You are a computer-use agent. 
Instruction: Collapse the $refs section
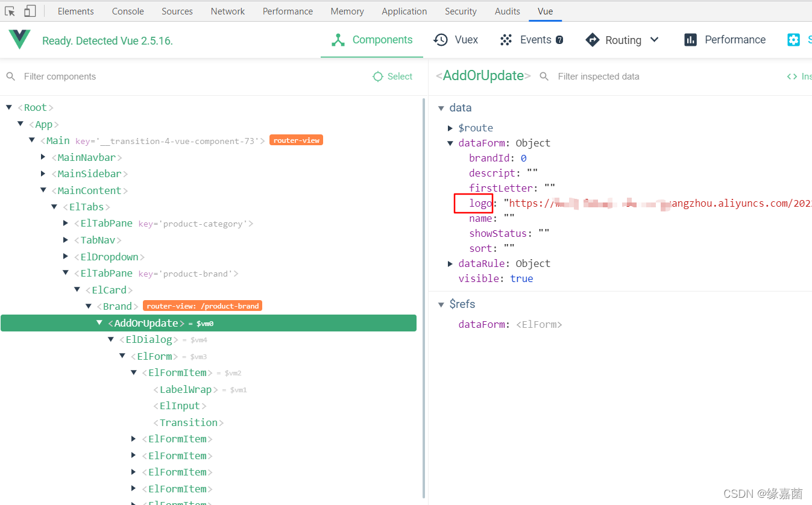coord(441,304)
